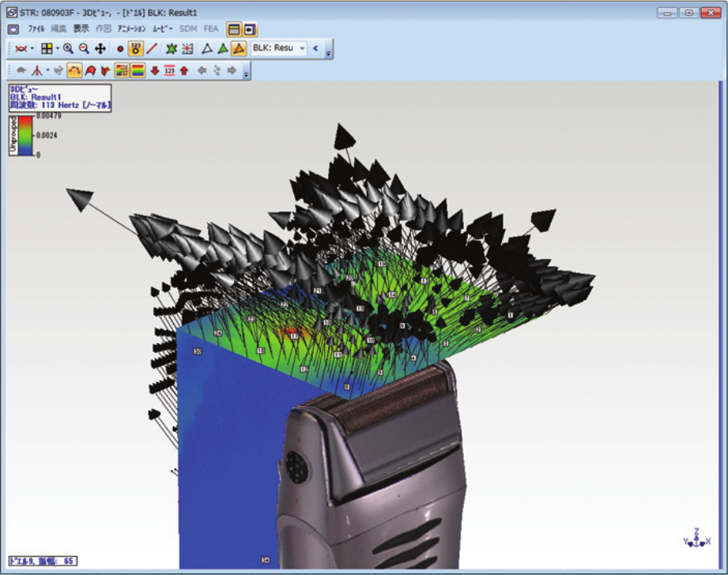
Task: Click the zoom in magnifier icon
Action: click(69, 49)
